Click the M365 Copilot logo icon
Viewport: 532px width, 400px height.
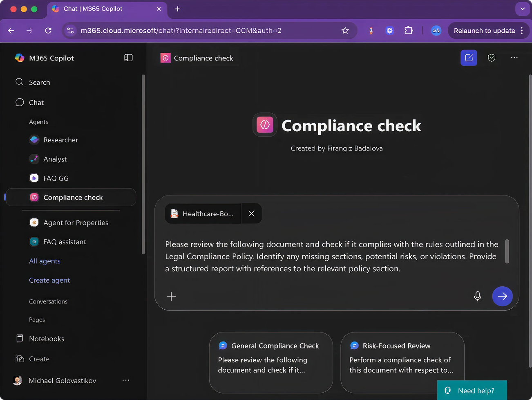(20, 58)
